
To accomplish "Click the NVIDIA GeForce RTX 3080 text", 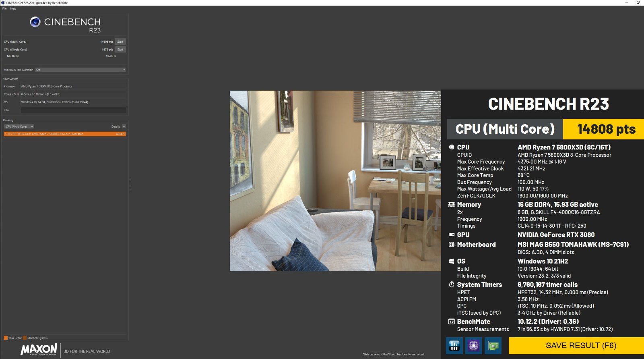I will tap(556, 235).
